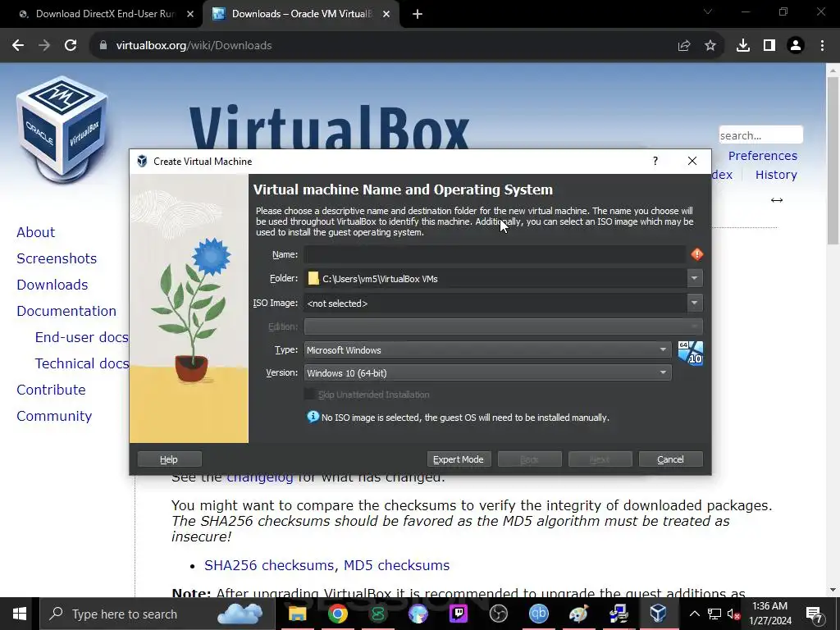
Task: Open Chrome tab search chevron
Action: (708, 11)
